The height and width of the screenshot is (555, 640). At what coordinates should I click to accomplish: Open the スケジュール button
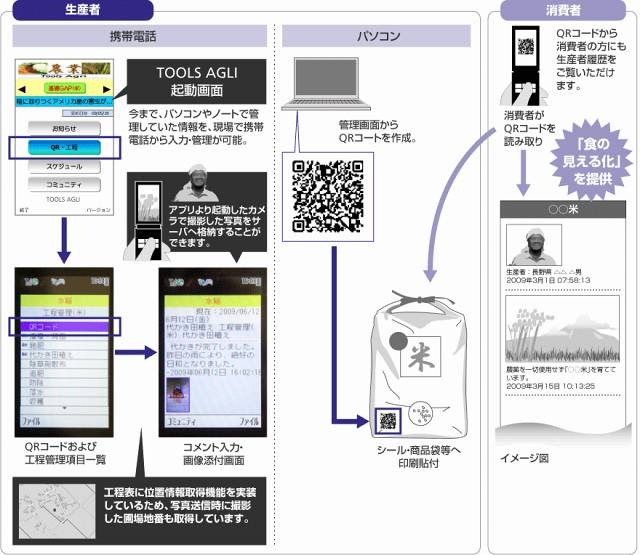64,166
